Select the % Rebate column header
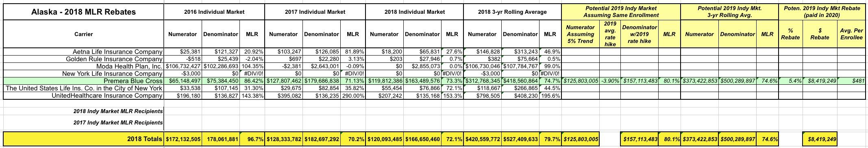The width and height of the screenshot is (868, 148). (x=790, y=34)
